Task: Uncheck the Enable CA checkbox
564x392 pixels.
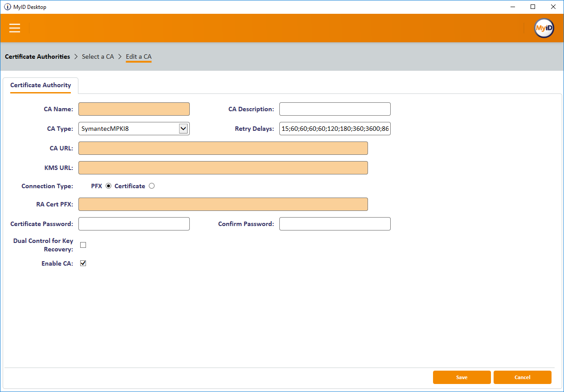Action: (x=83, y=263)
